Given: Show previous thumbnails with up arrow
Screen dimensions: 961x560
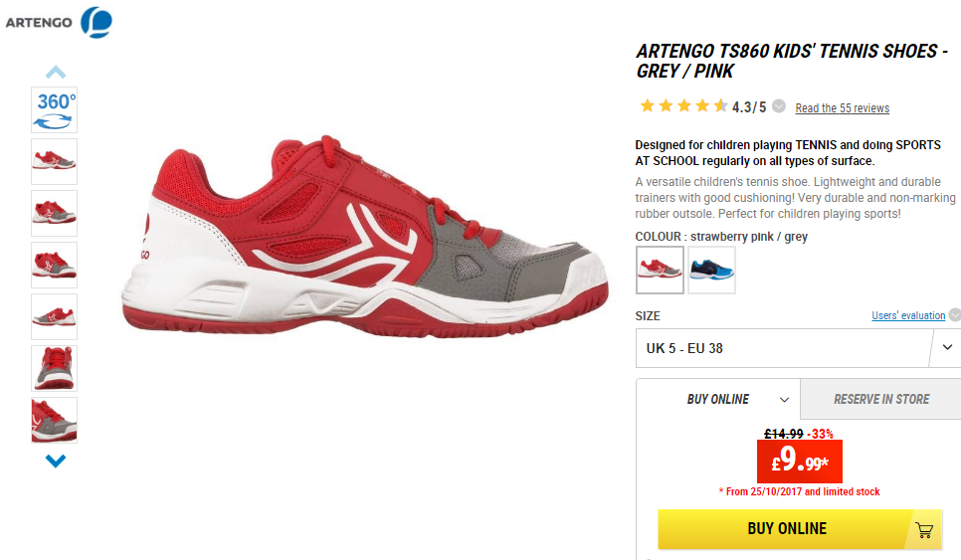Looking at the screenshot, I should pos(55,73).
